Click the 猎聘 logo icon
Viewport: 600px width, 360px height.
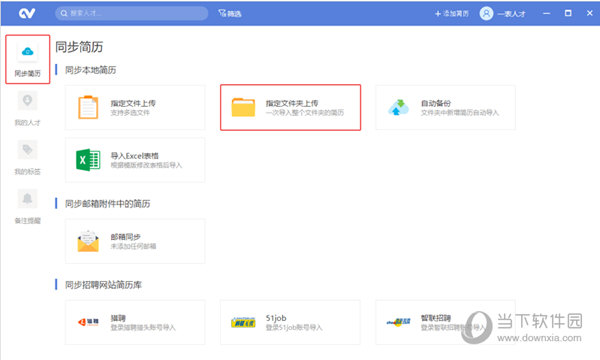click(88, 322)
